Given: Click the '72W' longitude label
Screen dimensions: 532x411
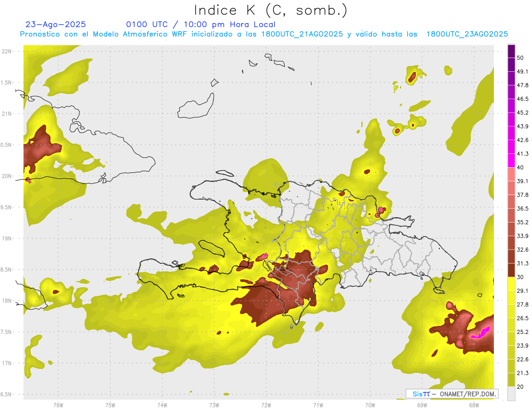Looking at the screenshot, I should point(266,405).
